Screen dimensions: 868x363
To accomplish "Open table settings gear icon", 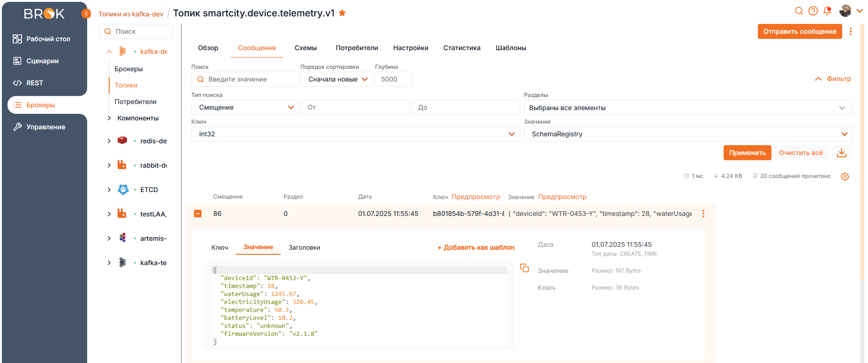I will [845, 177].
